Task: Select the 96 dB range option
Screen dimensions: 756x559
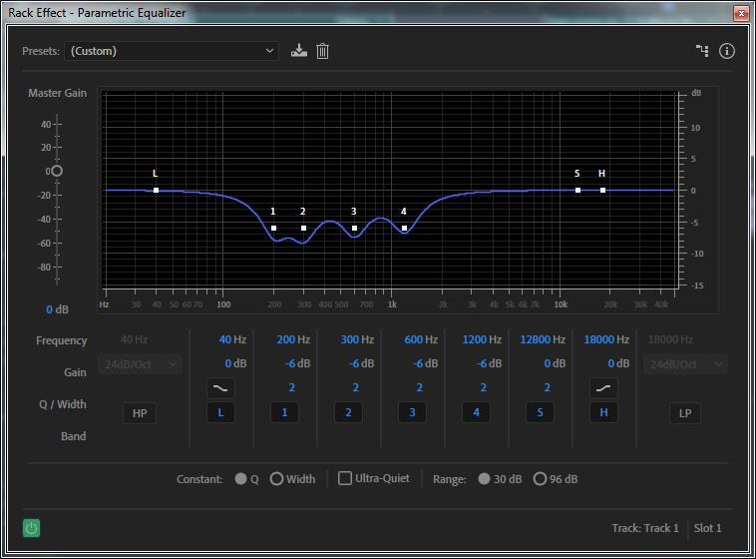Action: (x=540, y=479)
